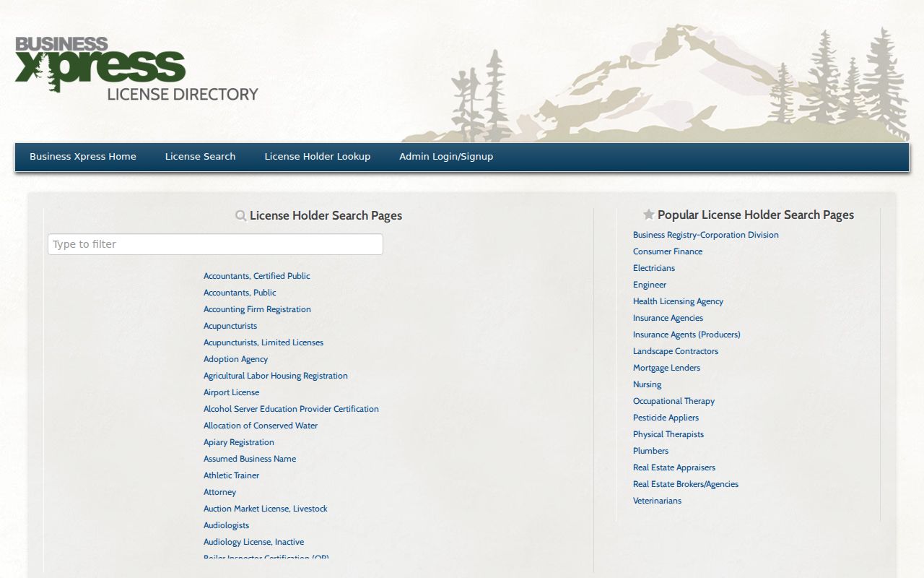Open Real Estate Brokers/Agencies link
Viewport: 924px width, 578px height.
click(686, 484)
